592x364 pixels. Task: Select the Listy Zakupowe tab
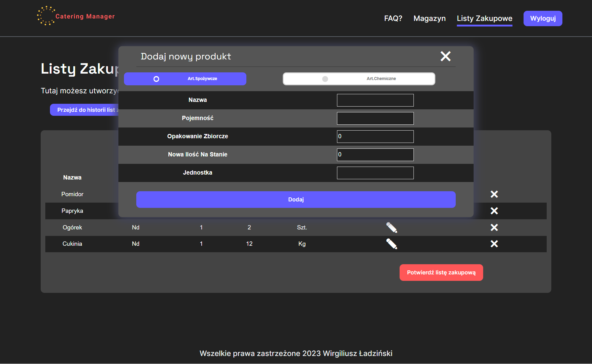coord(484,18)
